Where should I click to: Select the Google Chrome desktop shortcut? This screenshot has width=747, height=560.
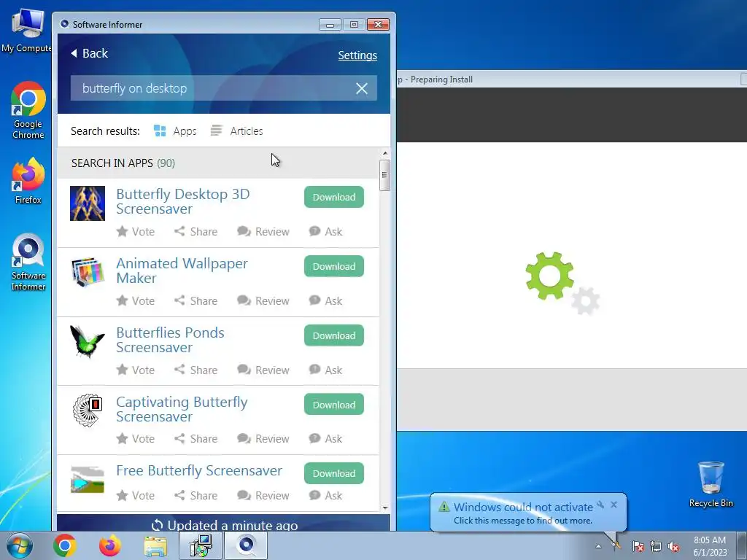28,111
